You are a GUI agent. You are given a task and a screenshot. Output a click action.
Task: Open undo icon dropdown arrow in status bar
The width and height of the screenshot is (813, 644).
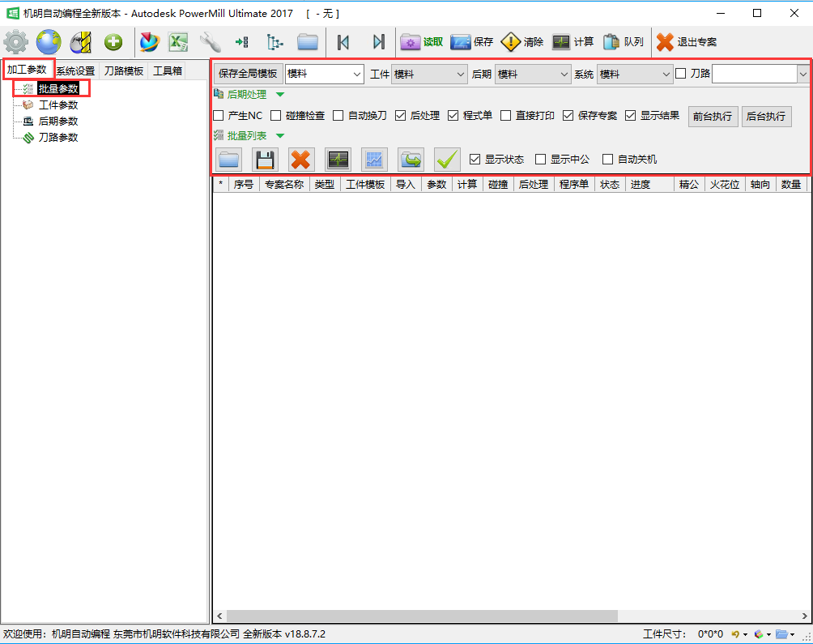(x=745, y=634)
